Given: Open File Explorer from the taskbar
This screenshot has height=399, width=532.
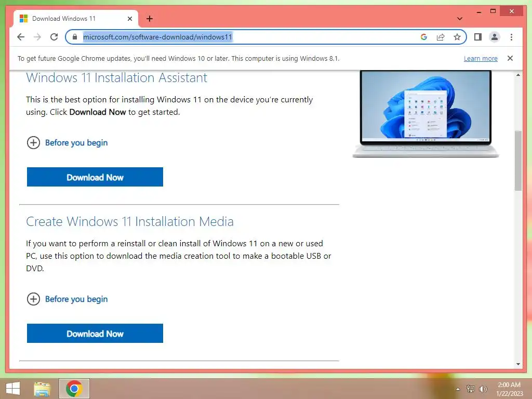Looking at the screenshot, I should pos(42,389).
